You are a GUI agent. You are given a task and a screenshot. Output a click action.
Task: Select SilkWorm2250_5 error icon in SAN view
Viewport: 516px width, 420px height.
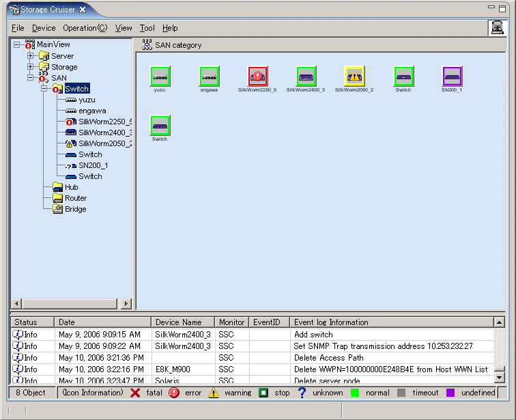[258, 76]
